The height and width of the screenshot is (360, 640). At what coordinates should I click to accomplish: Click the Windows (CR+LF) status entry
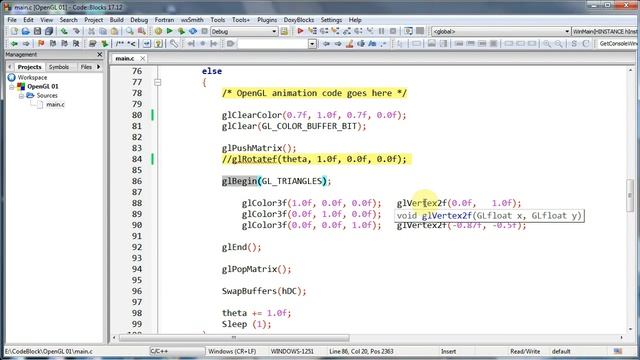click(232, 351)
